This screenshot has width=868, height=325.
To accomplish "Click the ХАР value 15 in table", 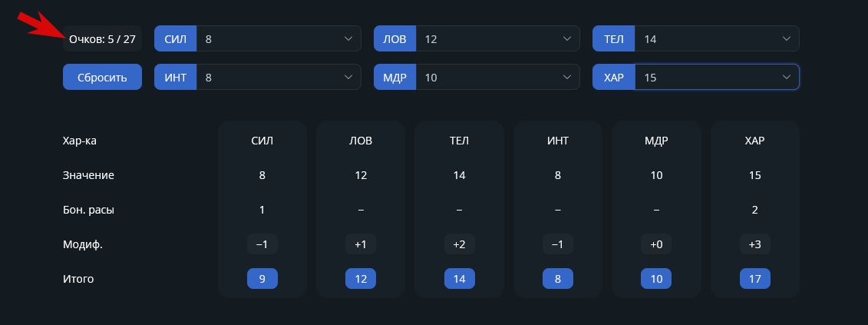I will [x=755, y=175].
